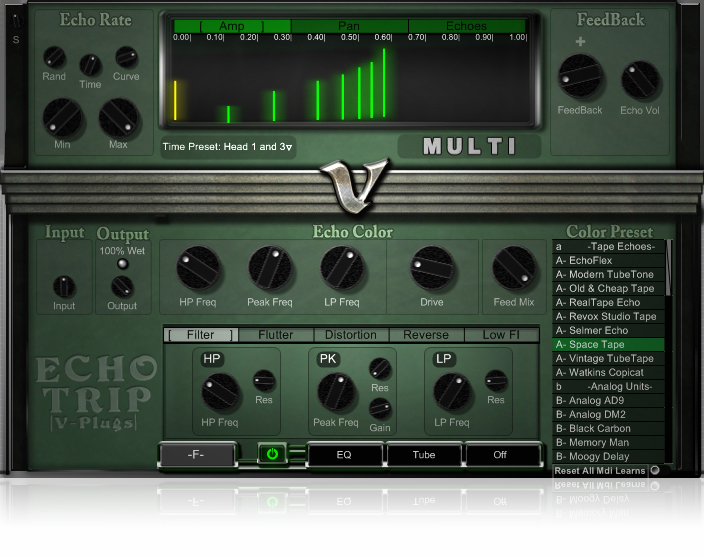This screenshot has width=704, height=558.
Task: Click the HP filter Res knob
Action: point(264,381)
